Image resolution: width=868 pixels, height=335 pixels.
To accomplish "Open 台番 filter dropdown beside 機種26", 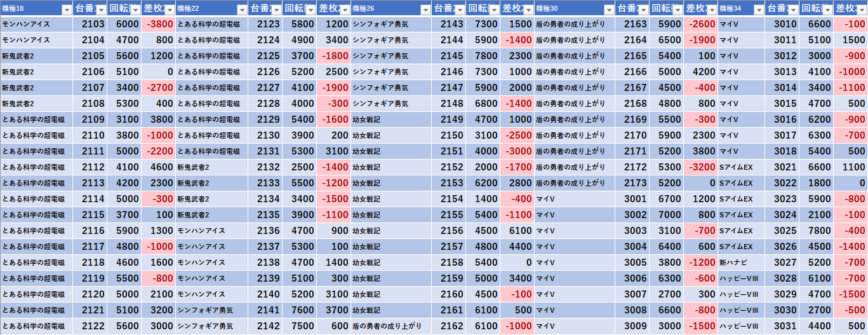I will 459,10.
